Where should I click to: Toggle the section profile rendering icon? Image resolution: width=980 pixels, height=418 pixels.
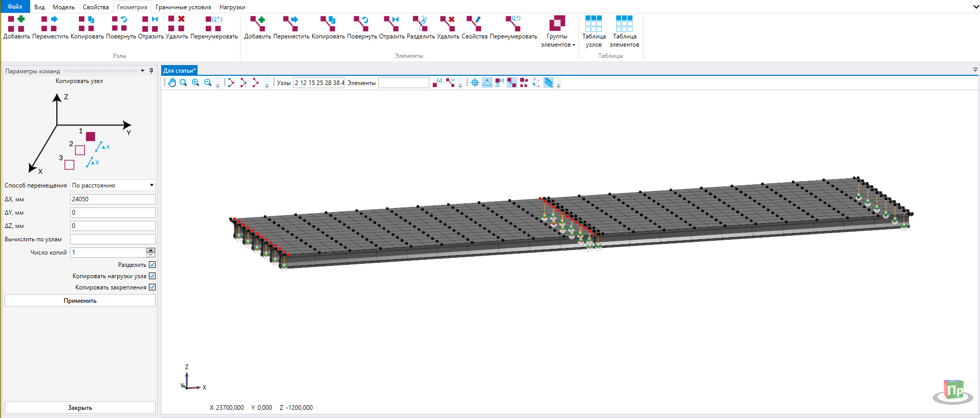(x=549, y=82)
